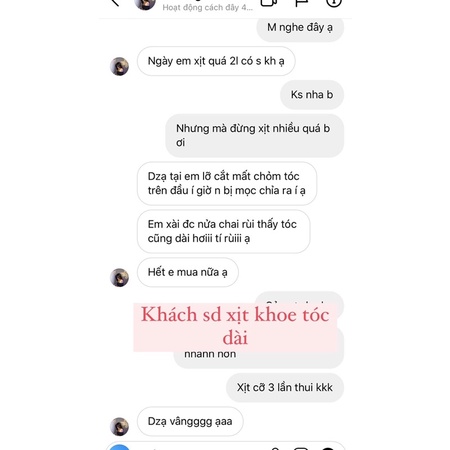Viewport: 450px width, 450px height.
Task: Select the 'Em xài đc nửa chai rùi' message
Action: (x=224, y=231)
